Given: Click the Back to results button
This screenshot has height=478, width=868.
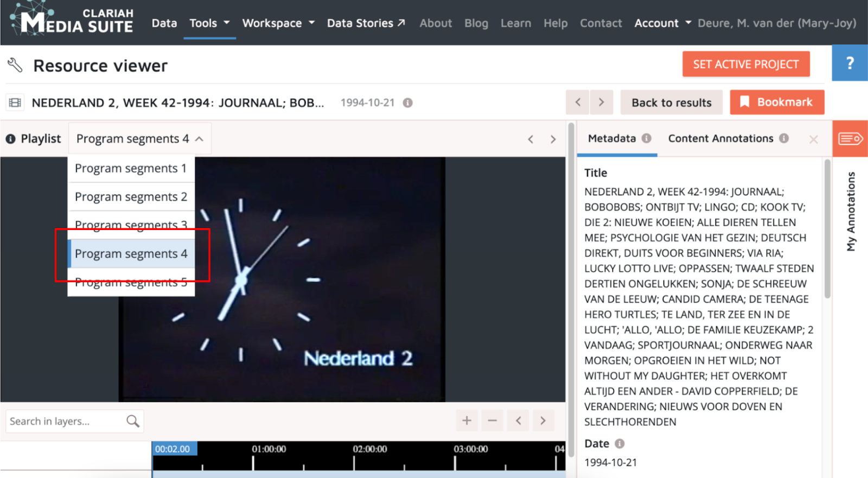Looking at the screenshot, I should pyautogui.click(x=672, y=102).
